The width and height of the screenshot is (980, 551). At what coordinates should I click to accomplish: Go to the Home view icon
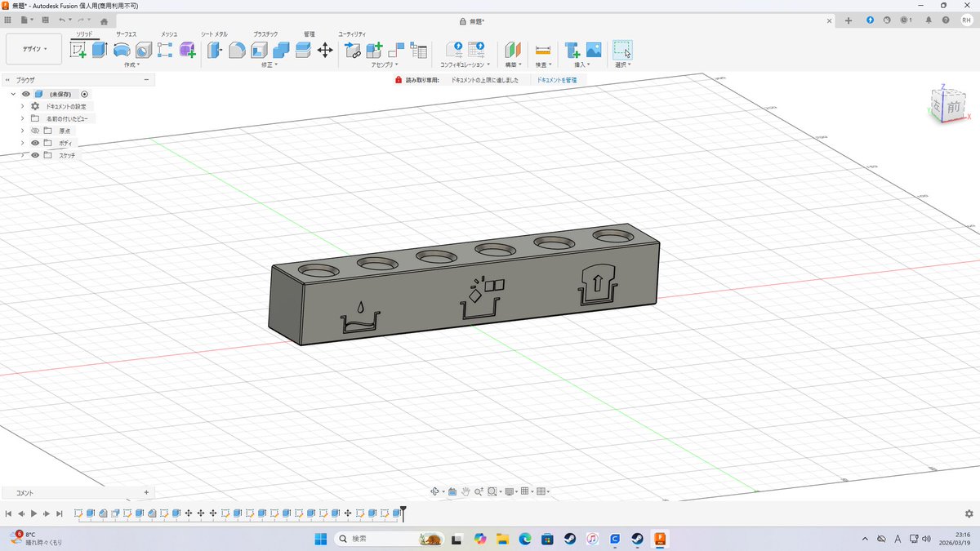pos(104,21)
